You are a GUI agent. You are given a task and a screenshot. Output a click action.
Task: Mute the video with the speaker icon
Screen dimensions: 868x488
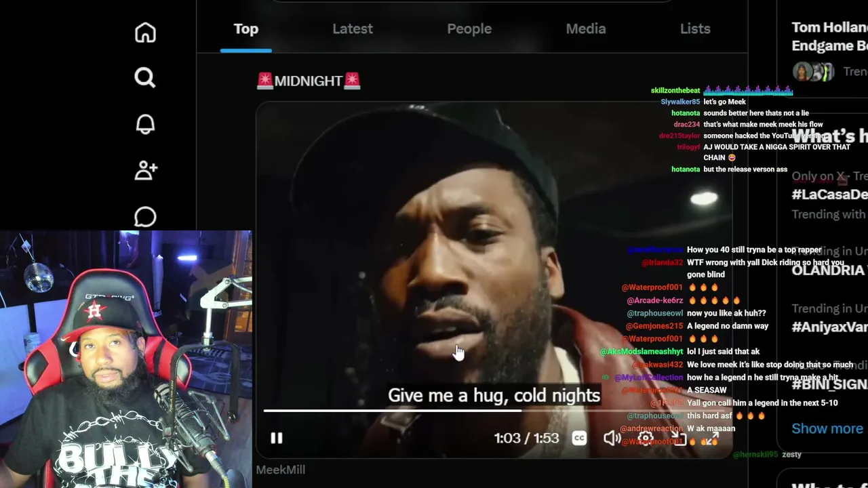612,438
